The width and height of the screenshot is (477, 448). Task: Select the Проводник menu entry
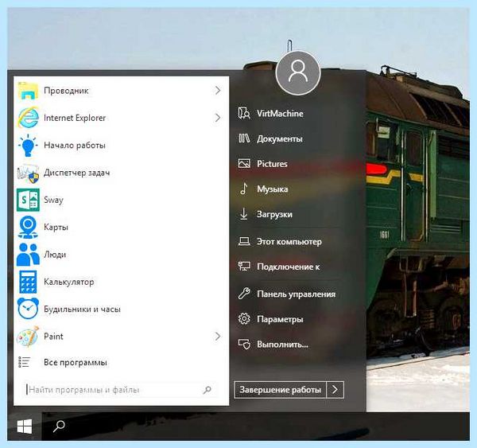coord(121,91)
